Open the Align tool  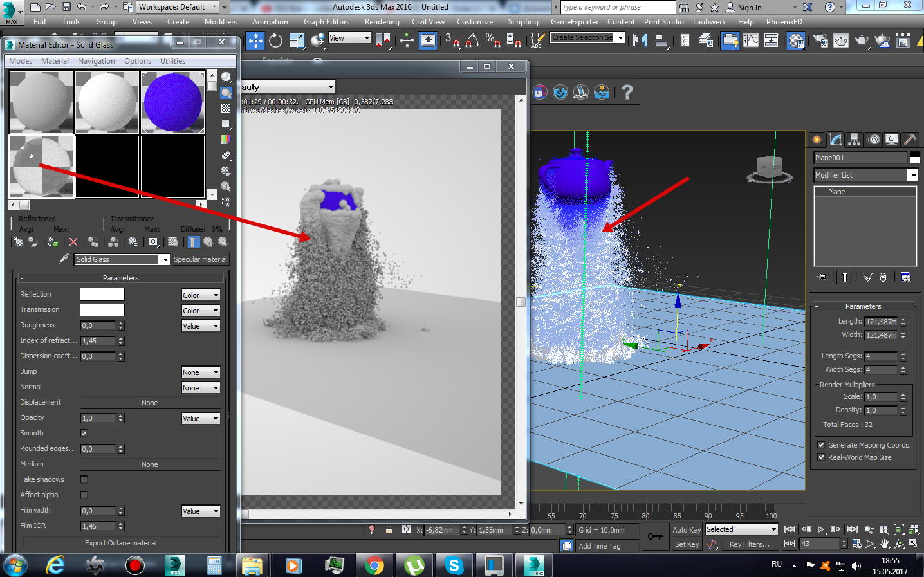(x=661, y=41)
